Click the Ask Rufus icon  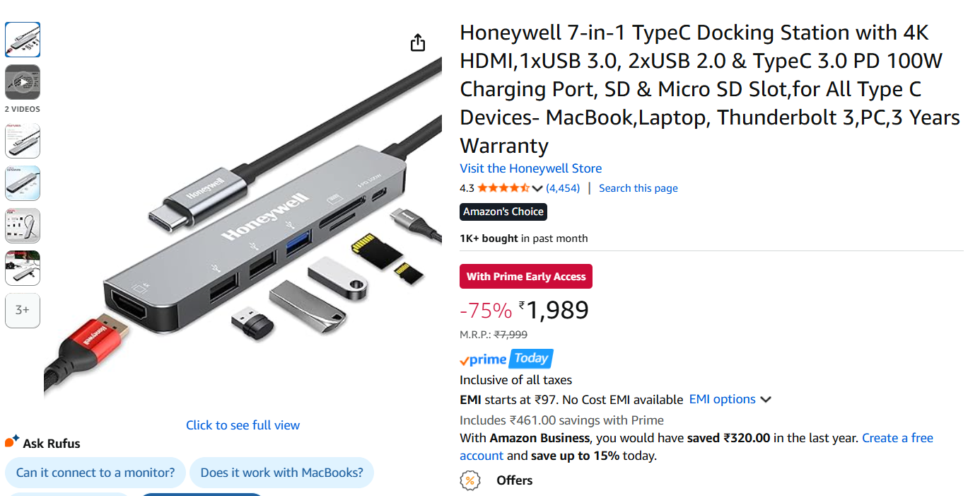pyautogui.click(x=12, y=443)
